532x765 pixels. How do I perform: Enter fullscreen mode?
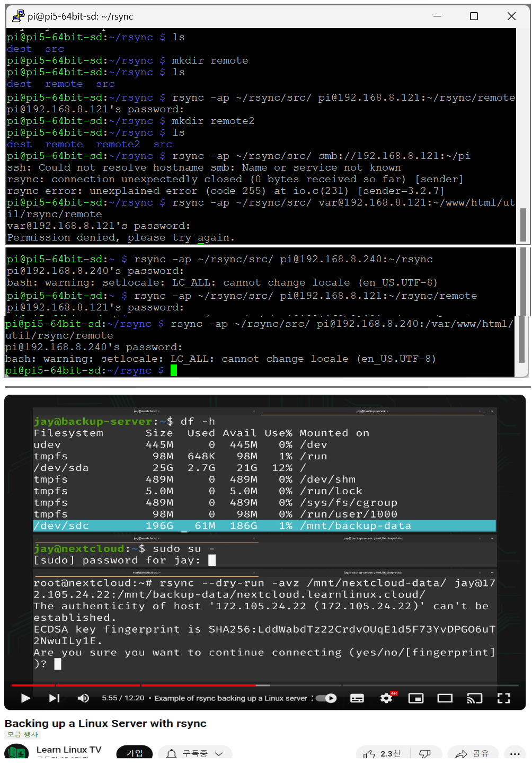503,698
